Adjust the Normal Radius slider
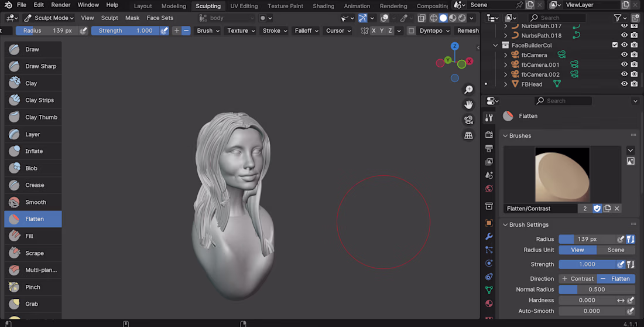Viewport: 644px width, 327px height. 597,289
